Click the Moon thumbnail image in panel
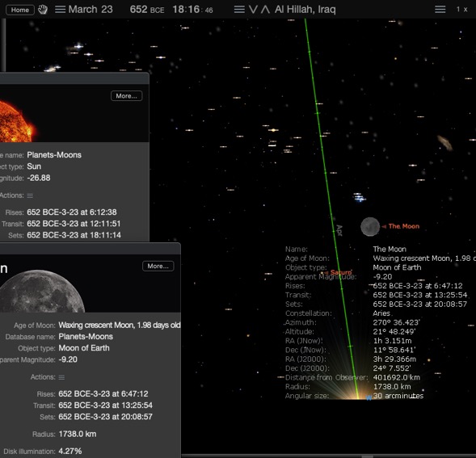Image resolution: width=476 pixels, height=458 pixels. click(x=42, y=291)
